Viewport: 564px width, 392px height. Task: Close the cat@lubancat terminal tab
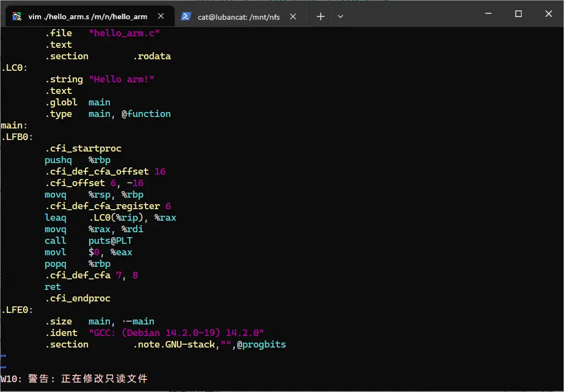point(293,16)
